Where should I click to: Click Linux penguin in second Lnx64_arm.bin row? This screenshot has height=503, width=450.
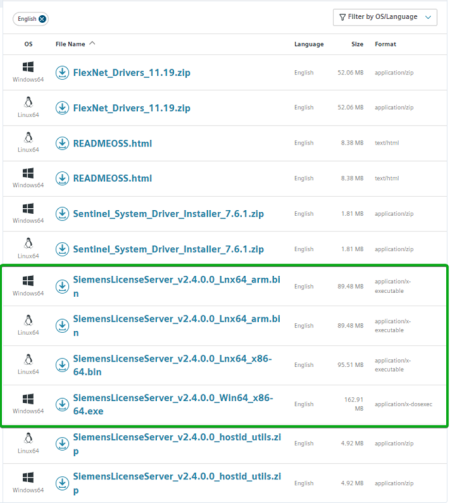tap(28, 320)
